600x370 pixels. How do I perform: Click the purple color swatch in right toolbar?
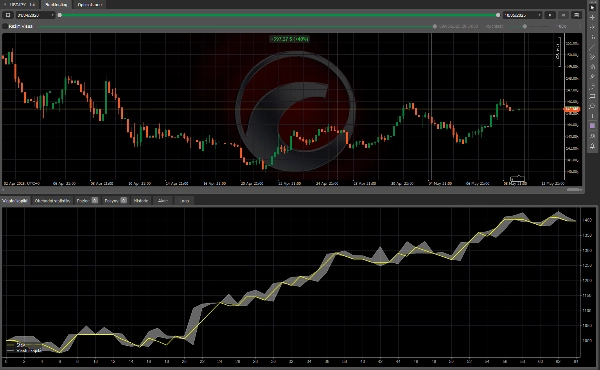pyautogui.click(x=592, y=126)
